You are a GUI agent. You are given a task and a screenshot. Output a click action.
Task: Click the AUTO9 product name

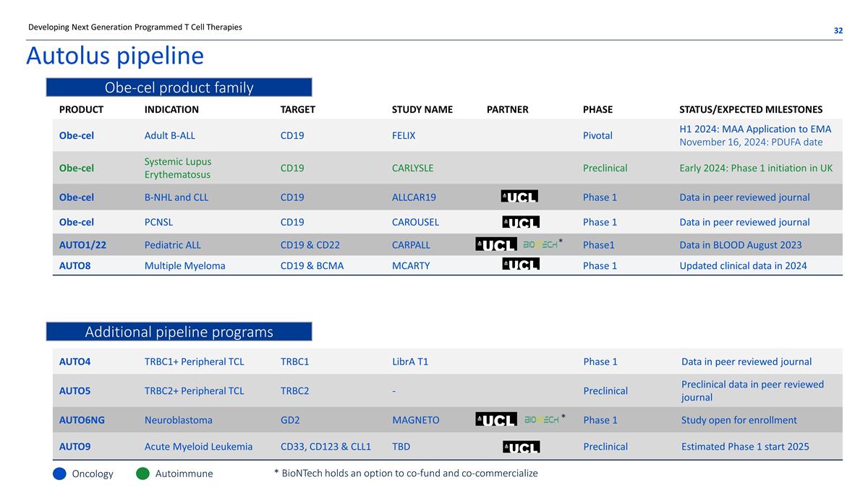point(75,447)
